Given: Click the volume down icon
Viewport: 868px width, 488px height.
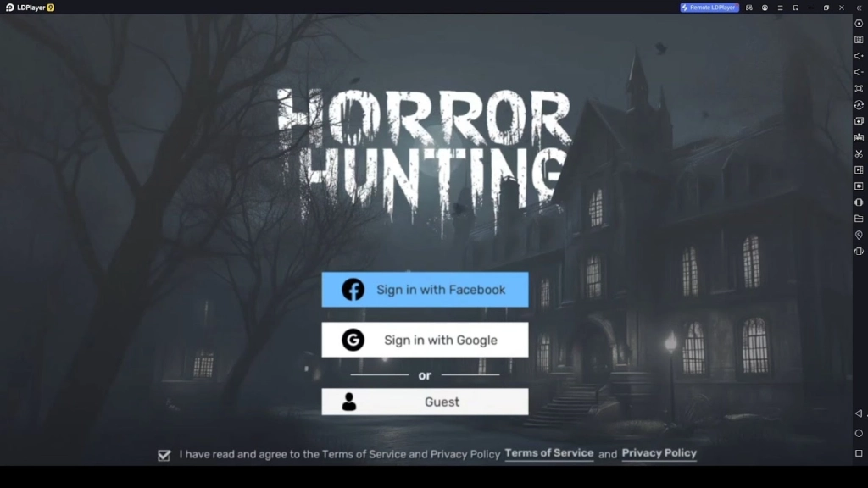Looking at the screenshot, I should (x=859, y=72).
